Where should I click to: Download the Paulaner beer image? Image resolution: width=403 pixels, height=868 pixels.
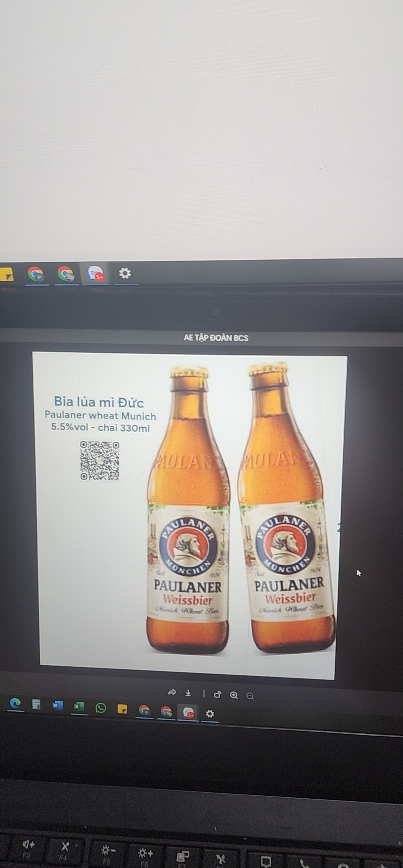click(x=188, y=693)
